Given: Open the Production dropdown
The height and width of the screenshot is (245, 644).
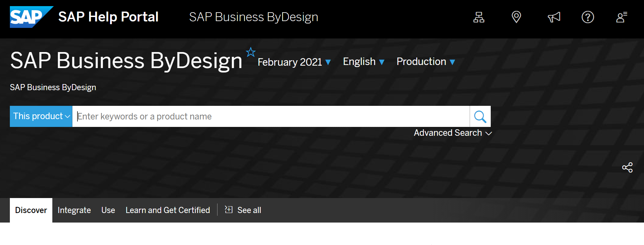Looking at the screenshot, I should [x=425, y=62].
